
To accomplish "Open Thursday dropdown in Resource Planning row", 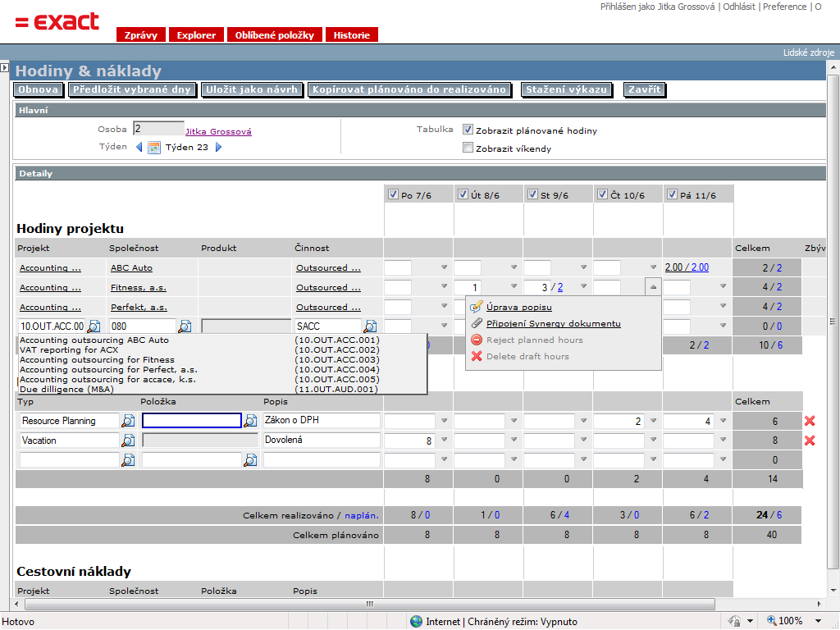I will [x=653, y=421].
